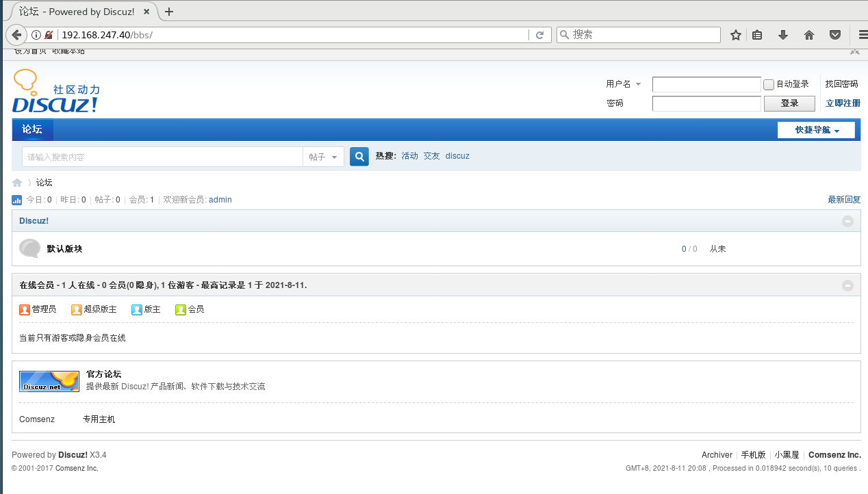Open the Firefox hamburger menu
Image resolution: width=868 pixels, height=494 pixels.
point(863,35)
